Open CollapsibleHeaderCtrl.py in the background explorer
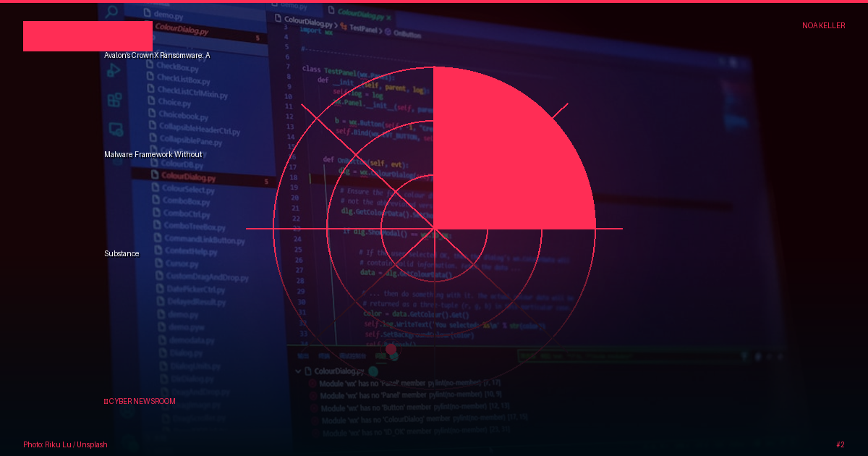The image size is (868, 456). tap(194, 128)
